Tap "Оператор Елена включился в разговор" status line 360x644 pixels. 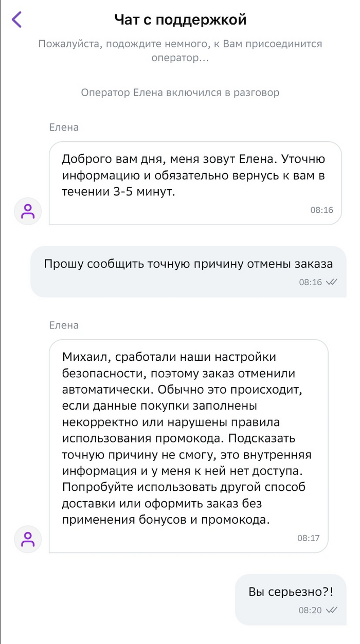(x=180, y=93)
